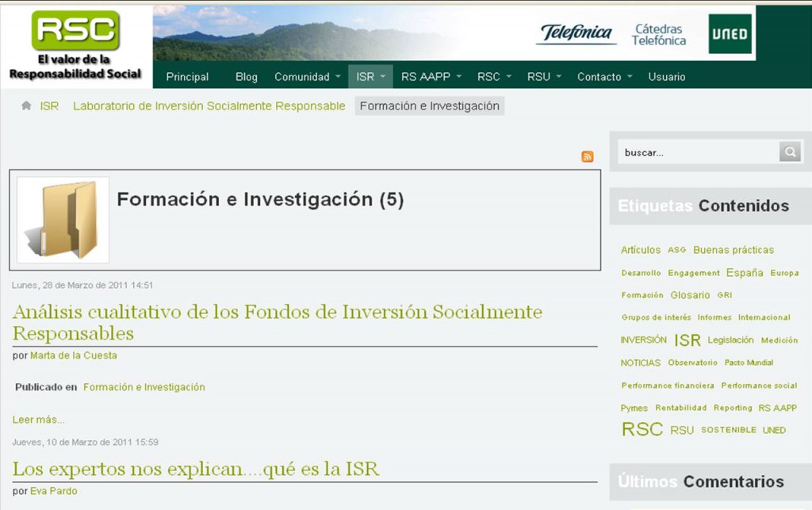The image size is (812, 510).
Task: Select the Glosario tag
Action: (689, 295)
